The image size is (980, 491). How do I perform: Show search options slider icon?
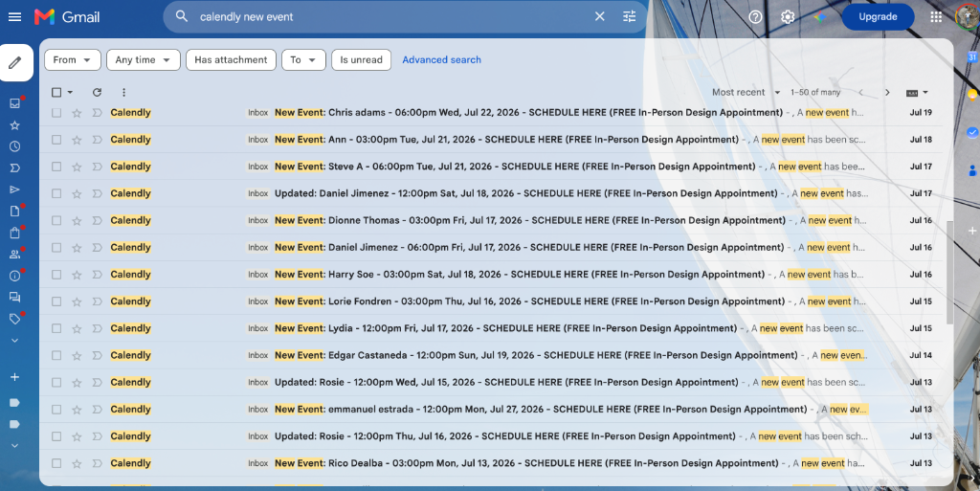click(630, 17)
